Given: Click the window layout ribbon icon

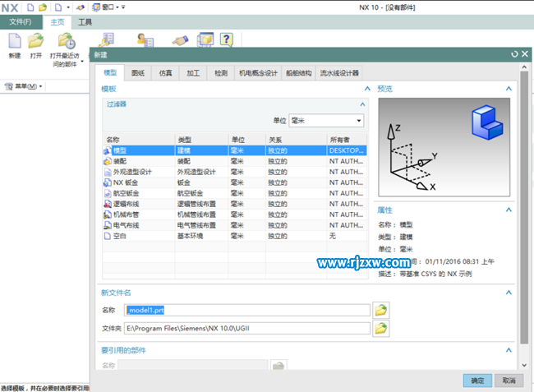Looking at the screenshot, I should click(x=205, y=39).
